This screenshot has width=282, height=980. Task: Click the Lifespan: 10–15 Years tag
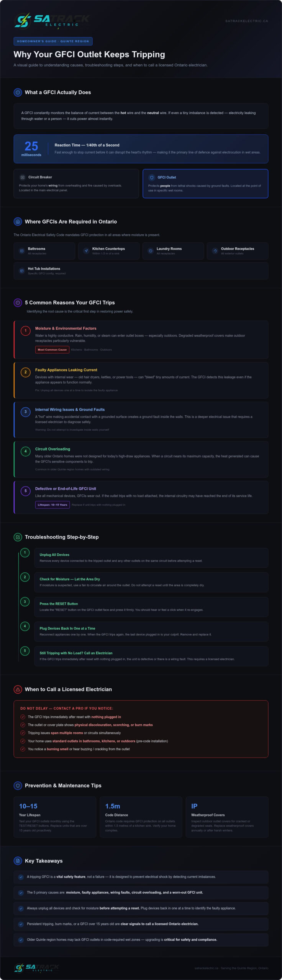[52, 505]
